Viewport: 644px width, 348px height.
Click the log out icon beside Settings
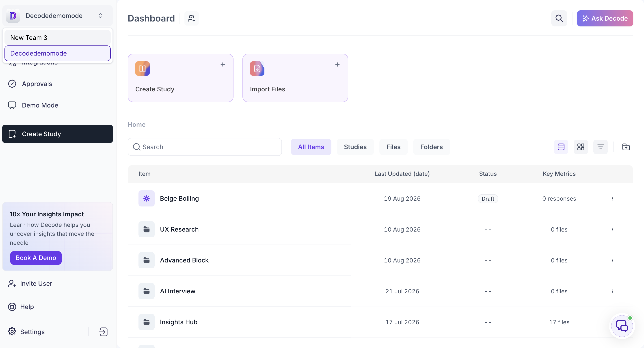pyautogui.click(x=103, y=332)
